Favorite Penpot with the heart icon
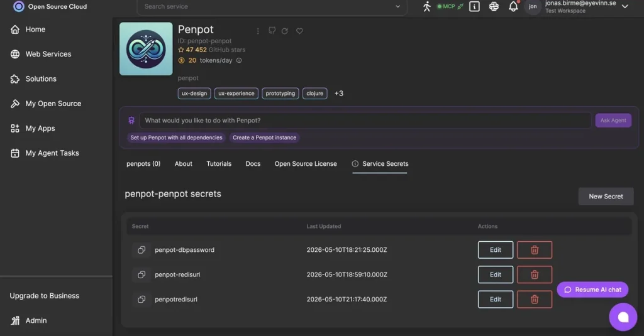644x336 pixels. click(299, 31)
